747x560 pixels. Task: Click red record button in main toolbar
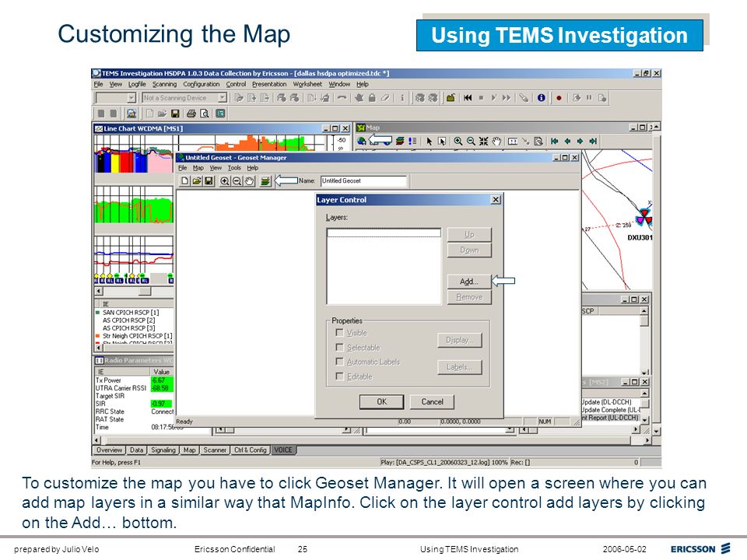(559, 98)
